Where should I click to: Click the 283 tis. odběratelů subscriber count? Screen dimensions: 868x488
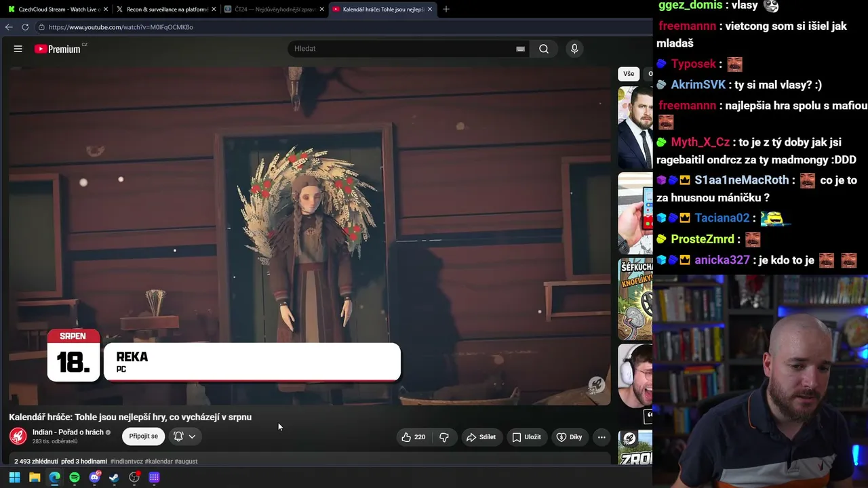coord(55,442)
